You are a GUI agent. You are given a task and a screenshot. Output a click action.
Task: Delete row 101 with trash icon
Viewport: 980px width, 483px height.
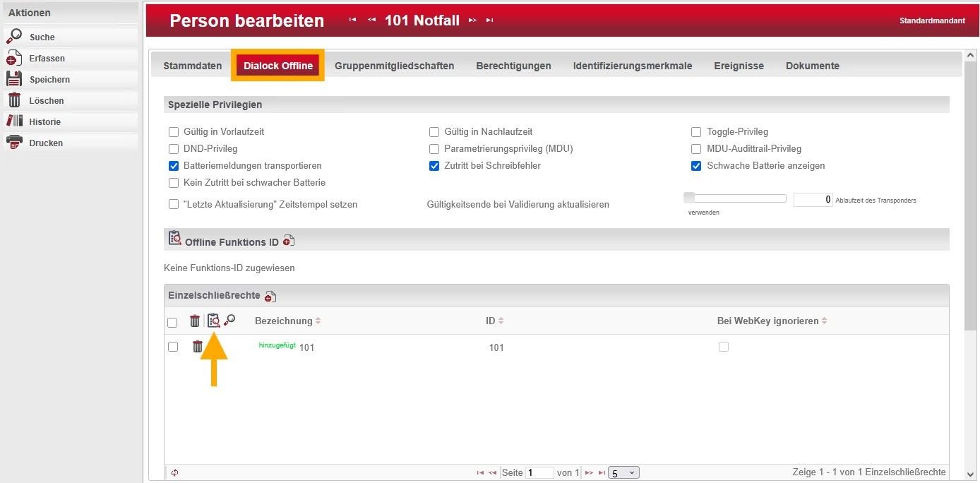click(198, 347)
